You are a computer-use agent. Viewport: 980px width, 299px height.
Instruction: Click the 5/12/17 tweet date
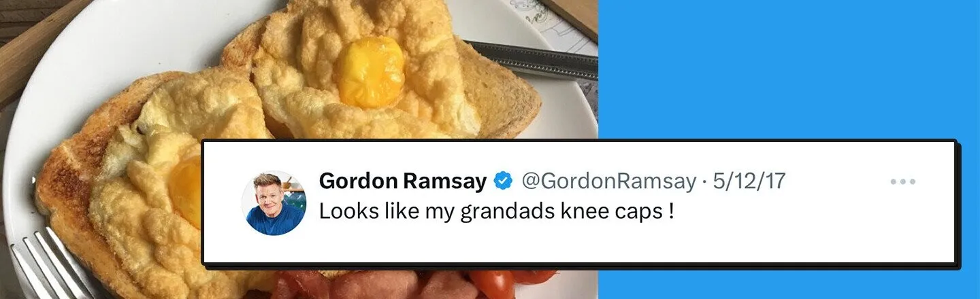[749, 181]
